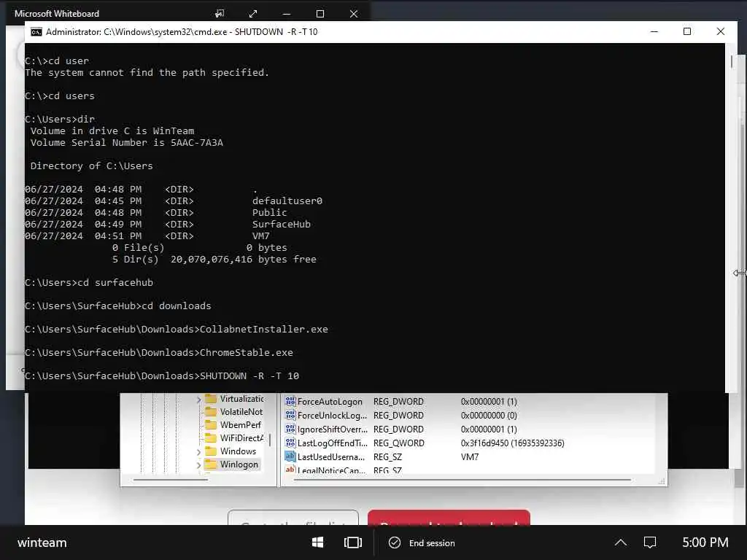Select the ForceUnlockLog... registry value
Screen dimensions: 747x560
pyautogui.click(x=332, y=415)
